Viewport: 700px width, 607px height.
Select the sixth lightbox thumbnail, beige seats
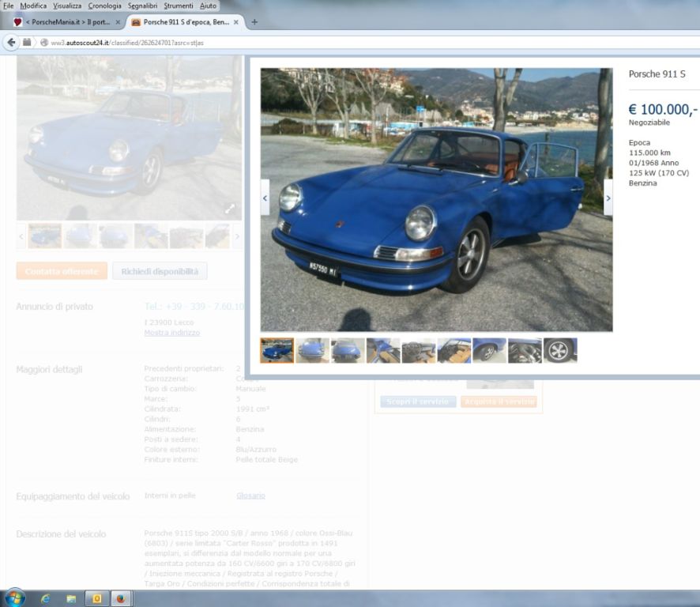click(454, 350)
